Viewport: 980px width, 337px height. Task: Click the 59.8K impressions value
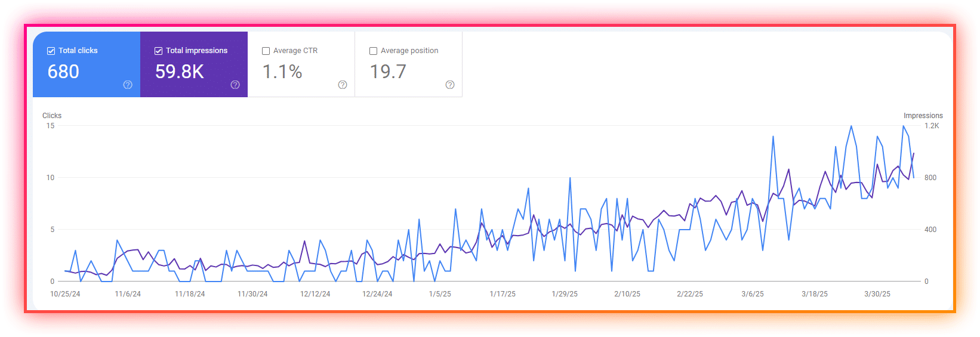tap(180, 72)
